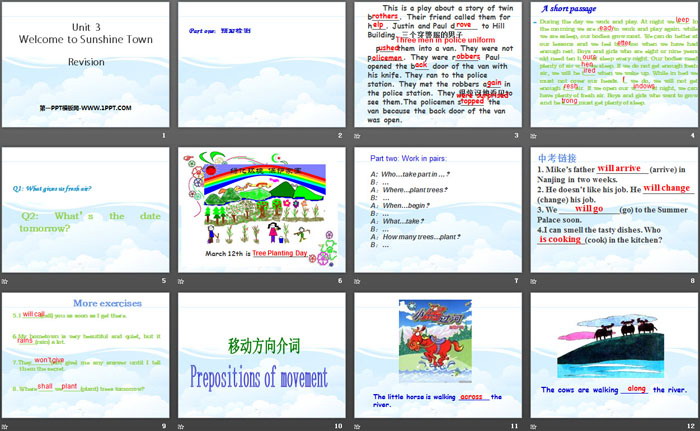The height and width of the screenshot is (431, 700).
Task: Click the underlined 'across' answer word
Action: (x=471, y=396)
